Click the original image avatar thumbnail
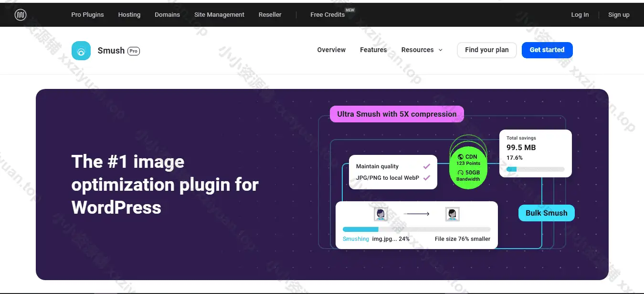Image resolution: width=644 pixels, height=294 pixels. 380,214
